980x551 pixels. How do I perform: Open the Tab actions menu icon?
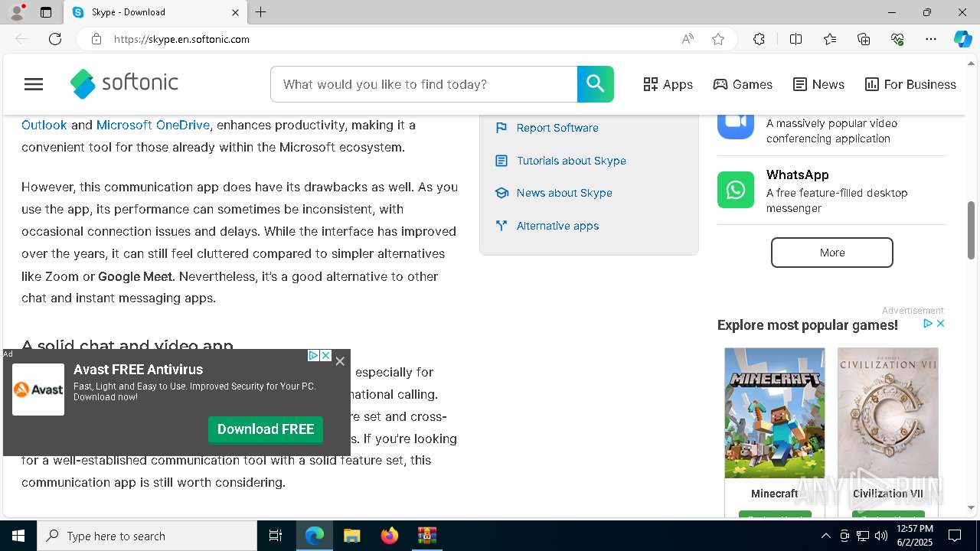[46, 12]
